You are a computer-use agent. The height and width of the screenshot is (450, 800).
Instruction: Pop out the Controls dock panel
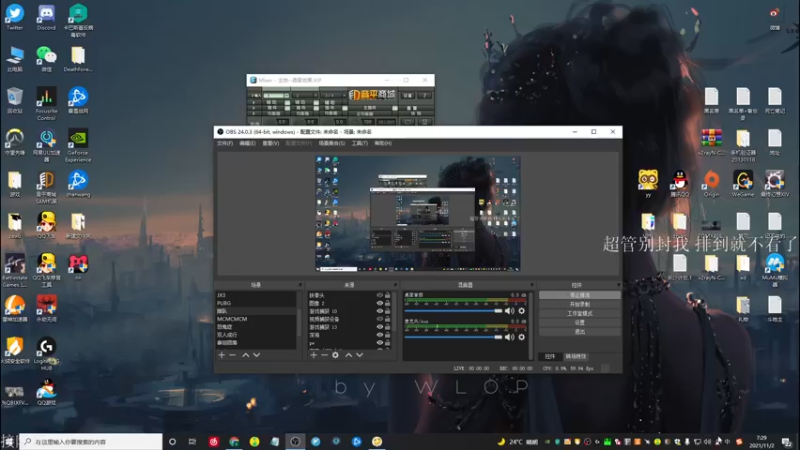click(618, 285)
